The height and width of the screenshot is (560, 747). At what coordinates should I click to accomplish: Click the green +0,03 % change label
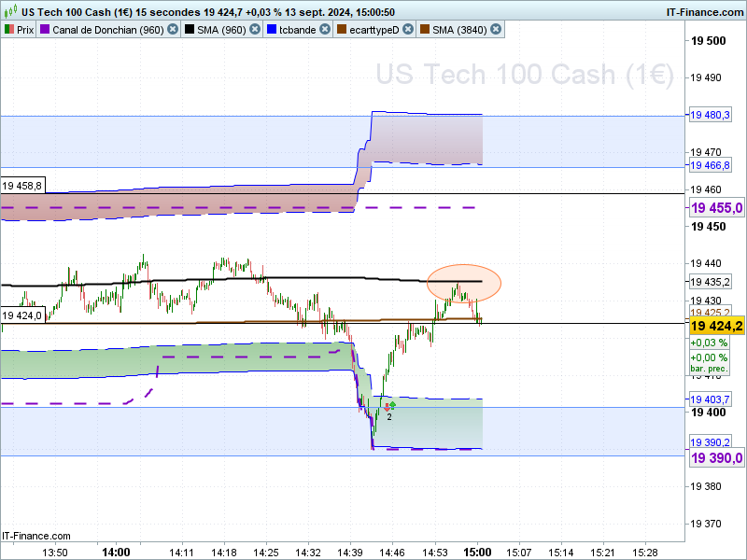click(x=709, y=343)
